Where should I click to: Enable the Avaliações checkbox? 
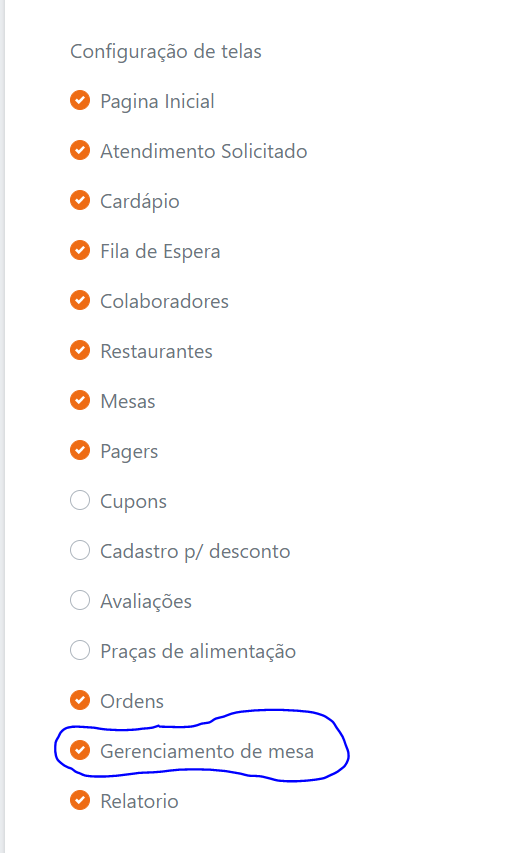click(80, 601)
